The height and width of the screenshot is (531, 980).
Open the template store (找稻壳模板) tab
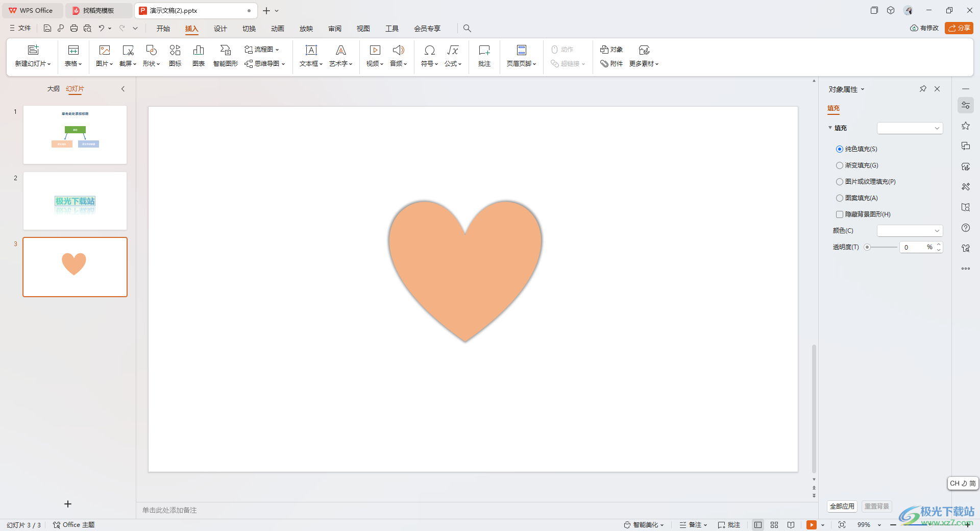click(98, 10)
